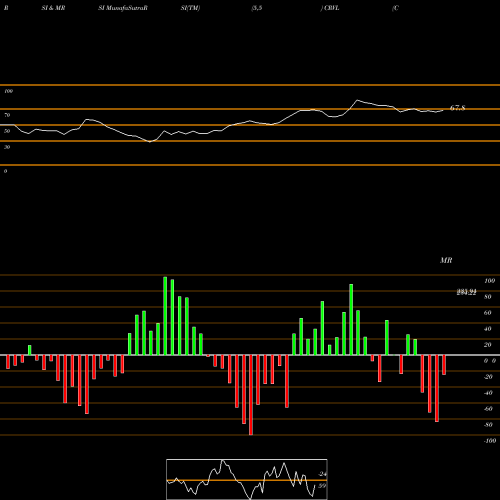Click the RSI axis label '50'
500x500 pixels.
coord(7,131)
